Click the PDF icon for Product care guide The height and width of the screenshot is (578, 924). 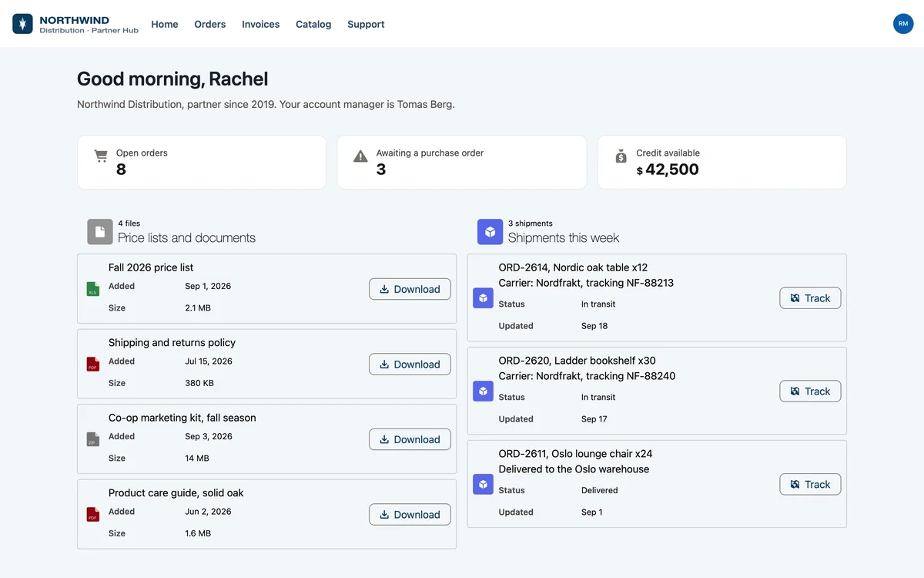[93, 515]
